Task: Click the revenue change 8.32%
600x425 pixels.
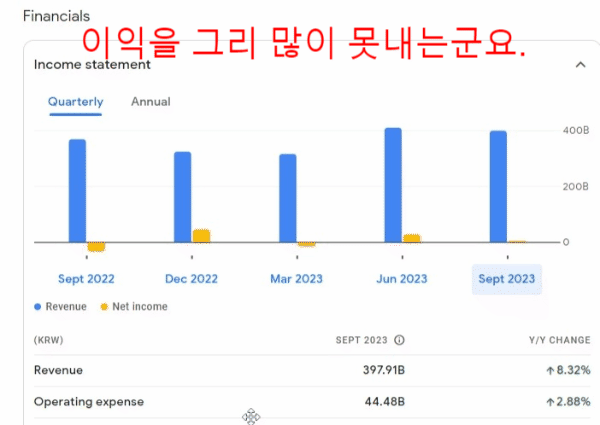Action: (568, 370)
